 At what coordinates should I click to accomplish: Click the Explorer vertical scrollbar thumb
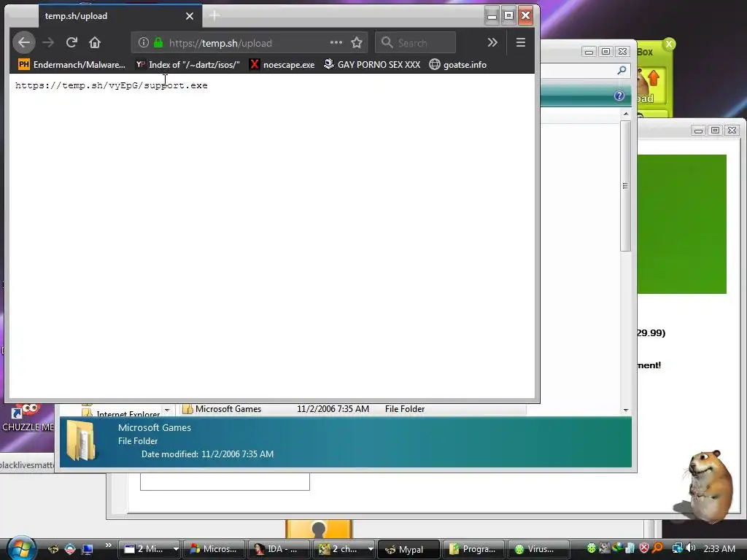(x=625, y=186)
